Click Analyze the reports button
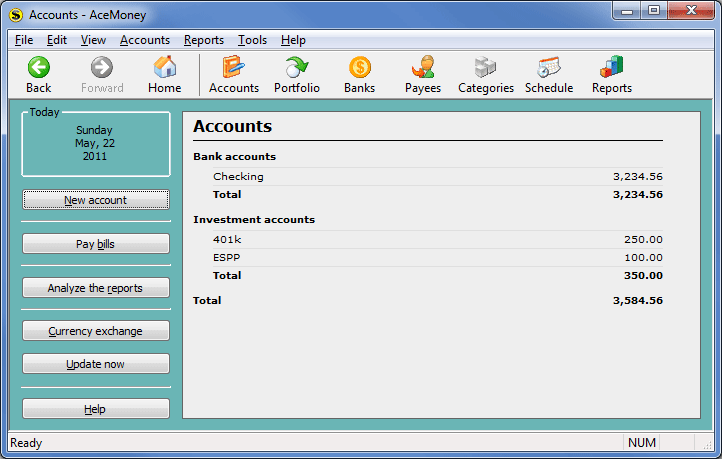 click(x=96, y=288)
